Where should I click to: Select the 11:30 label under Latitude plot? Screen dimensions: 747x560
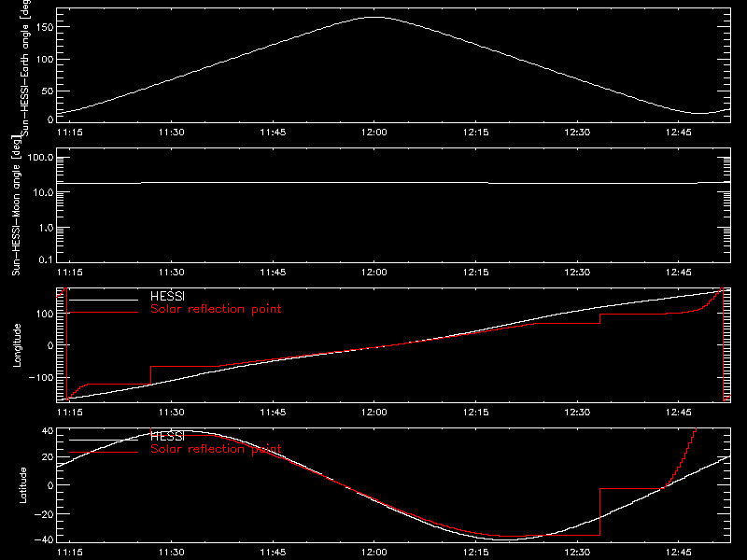tap(171, 553)
